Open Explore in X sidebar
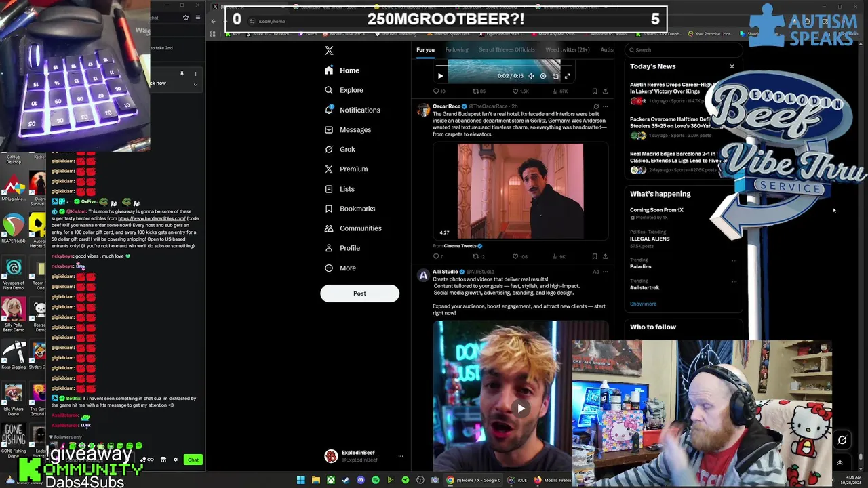Image resolution: width=868 pixels, height=488 pixels. pyautogui.click(x=344, y=90)
